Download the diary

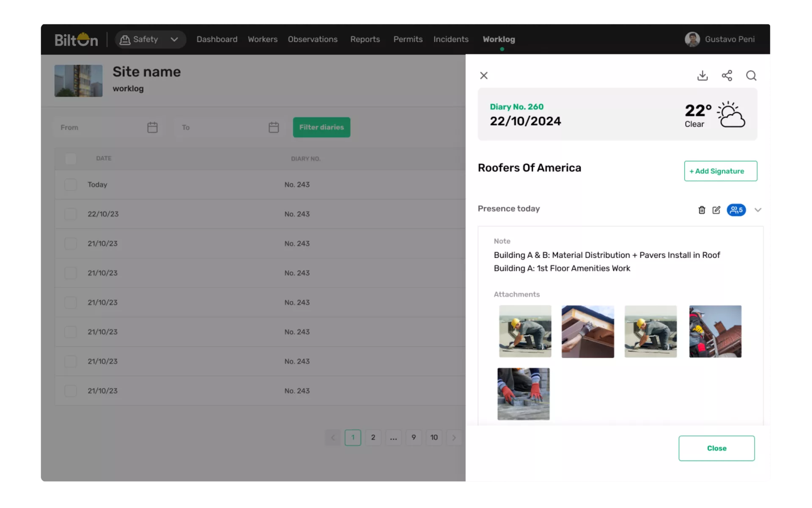(702, 76)
